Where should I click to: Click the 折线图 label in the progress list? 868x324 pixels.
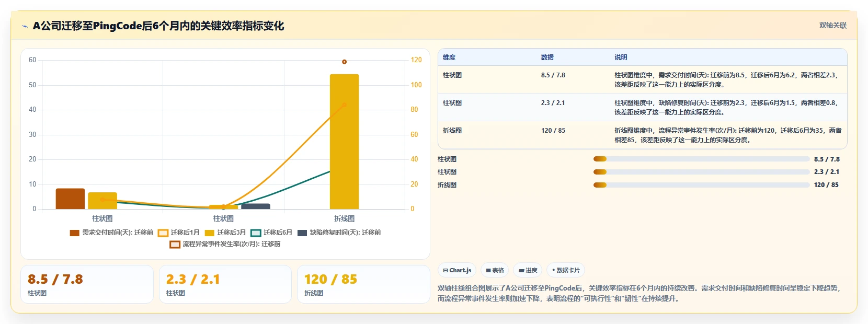point(447,185)
